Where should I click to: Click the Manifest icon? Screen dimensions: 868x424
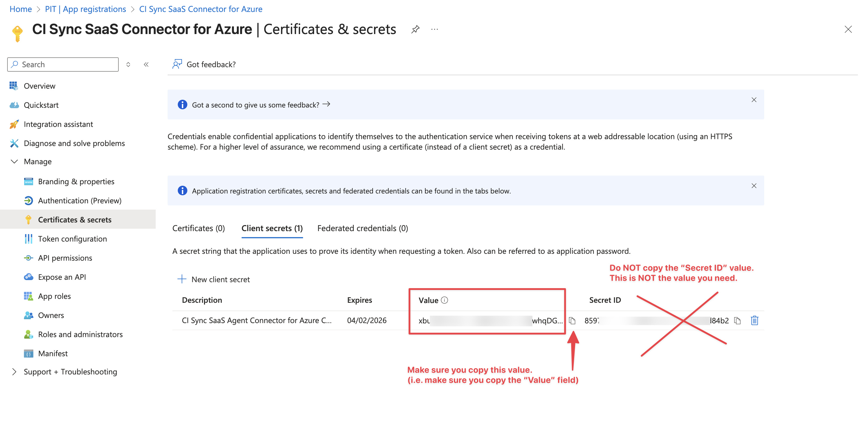[28, 354]
